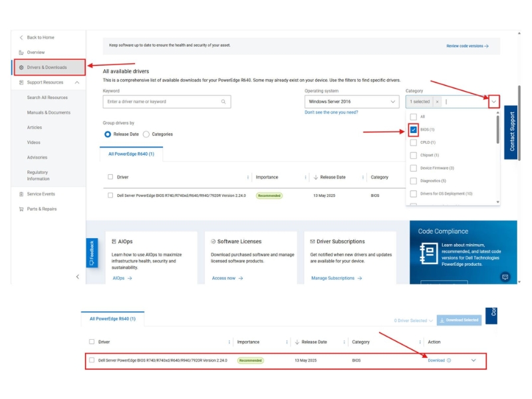The image size is (532, 399).
Task: Open Drivers & Downloads in sidebar
Action: pyautogui.click(x=49, y=67)
